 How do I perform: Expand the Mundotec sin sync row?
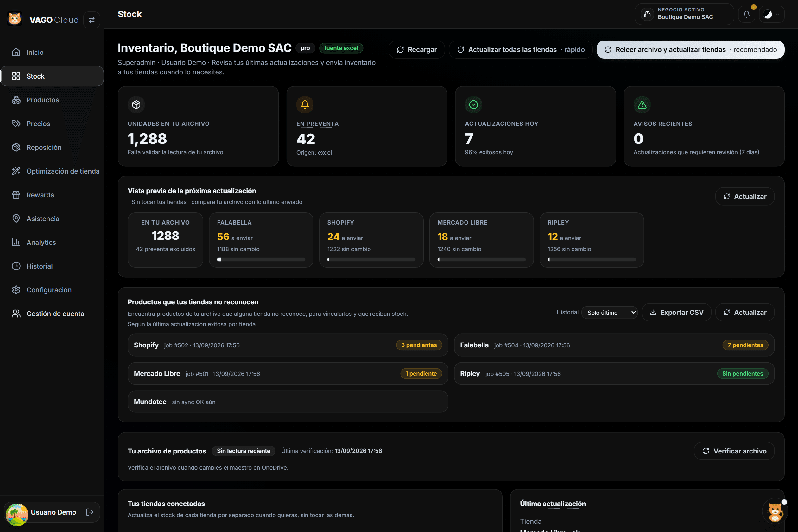coord(288,402)
